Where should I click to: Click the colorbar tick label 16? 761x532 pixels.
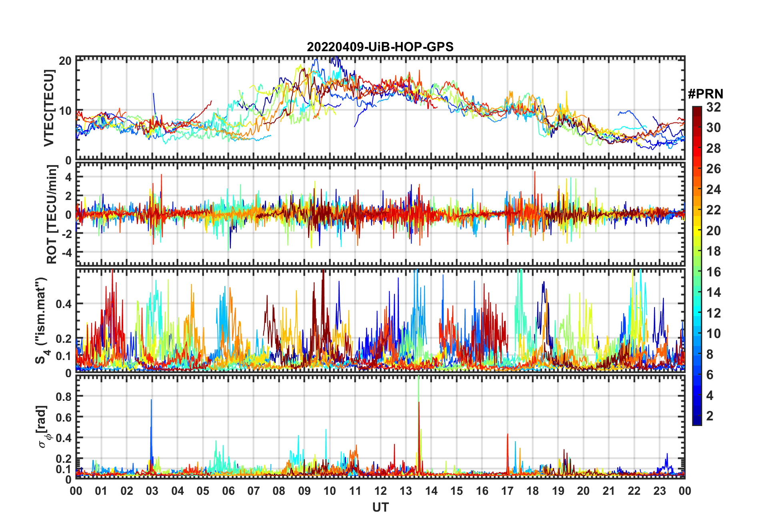[x=713, y=272]
